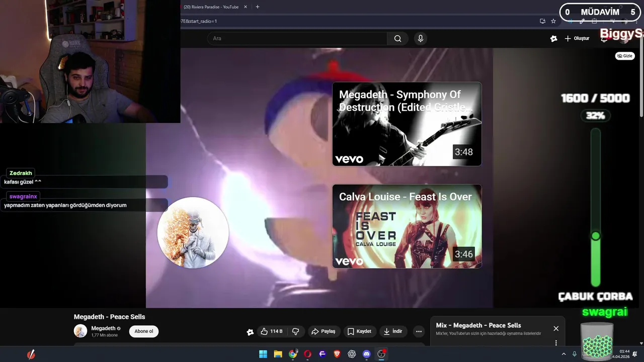The height and width of the screenshot is (362, 644).
Task: Download the video with İndir
Action: pyautogui.click(x=393, y=331)
